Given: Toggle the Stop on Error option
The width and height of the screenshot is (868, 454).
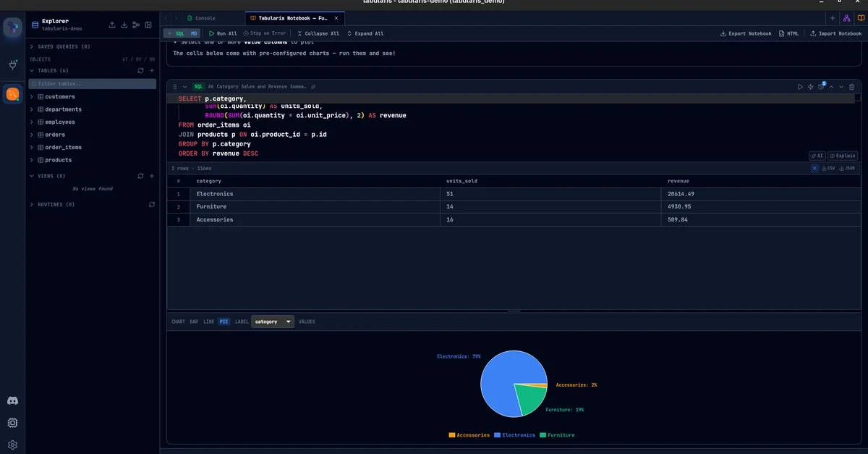Looking at the screenshot, I should click(265, 33).
